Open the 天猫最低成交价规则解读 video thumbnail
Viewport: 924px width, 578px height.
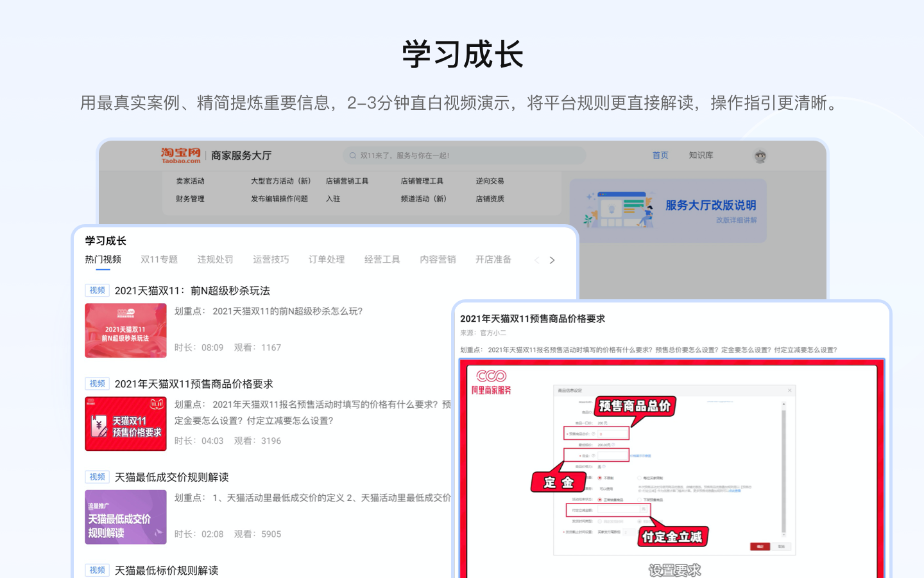point(126,517)
